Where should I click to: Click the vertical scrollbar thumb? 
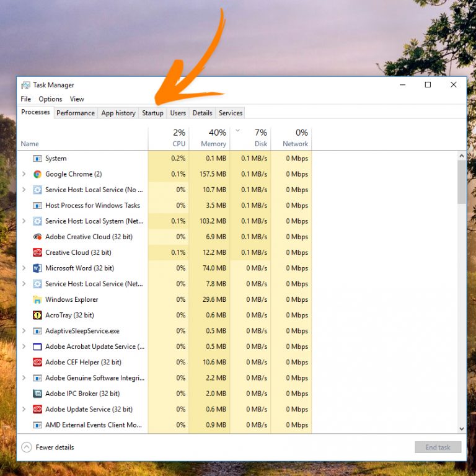(462, 182)
